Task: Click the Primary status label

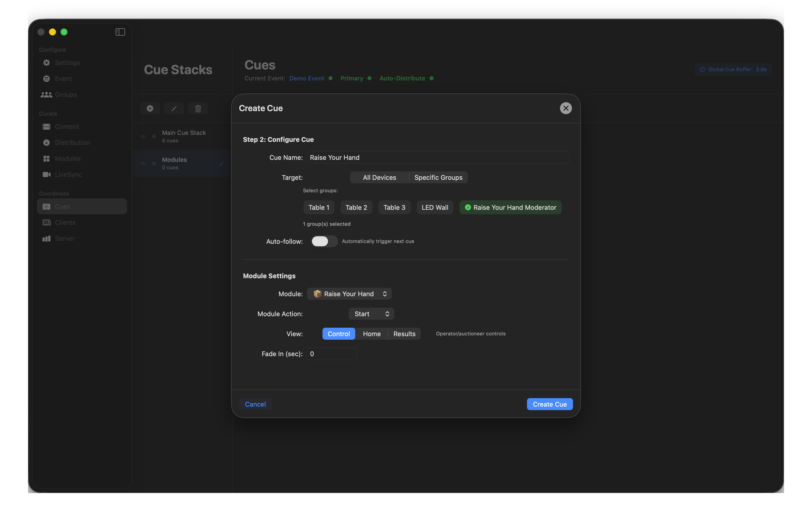Action: click(352, 78)
